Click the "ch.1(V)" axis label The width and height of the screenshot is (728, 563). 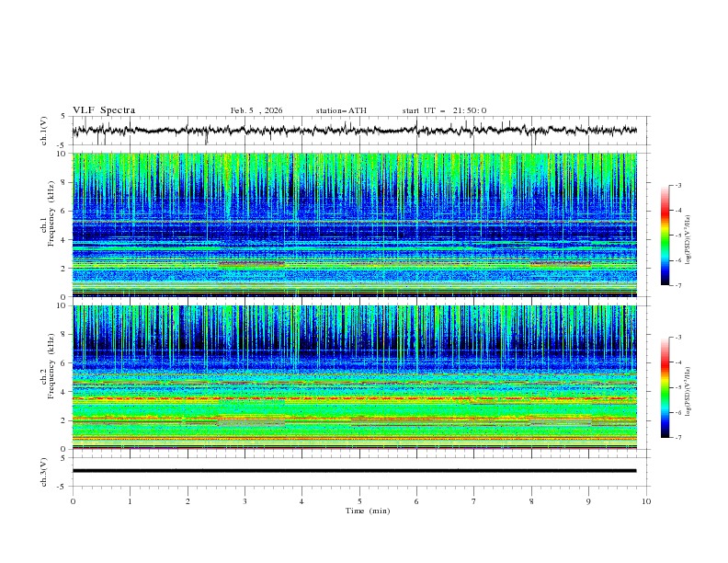[44, 131]
